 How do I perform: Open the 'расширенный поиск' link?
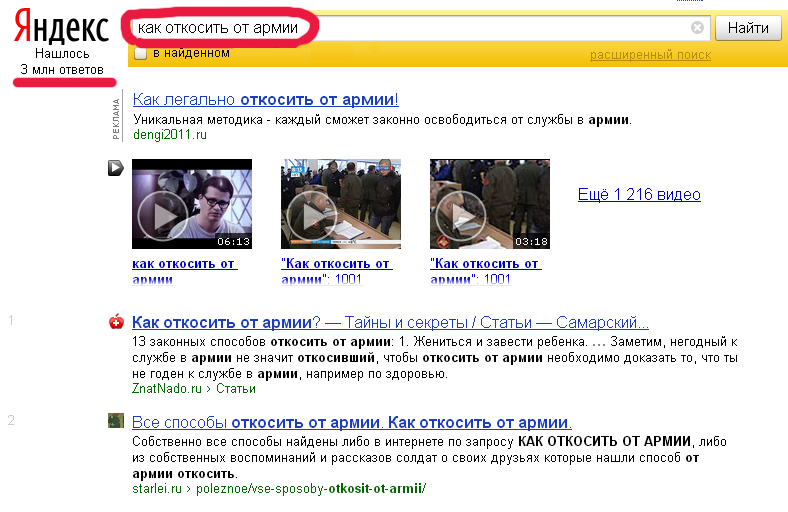pos(650,55)
